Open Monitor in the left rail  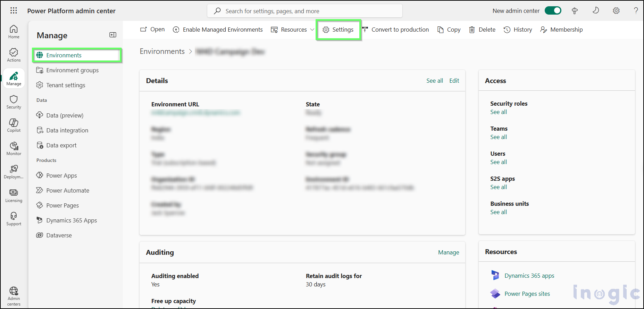tap(14, 149)
